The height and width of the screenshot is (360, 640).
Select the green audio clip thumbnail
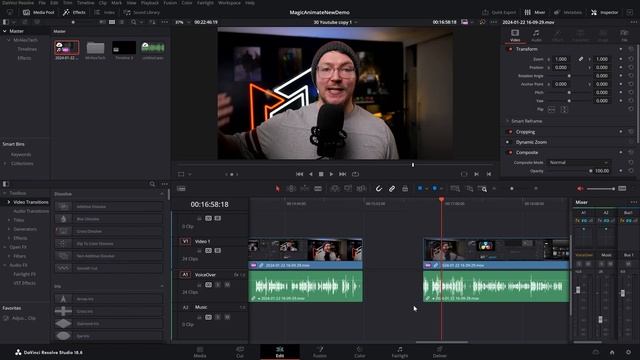click(153, 47)
